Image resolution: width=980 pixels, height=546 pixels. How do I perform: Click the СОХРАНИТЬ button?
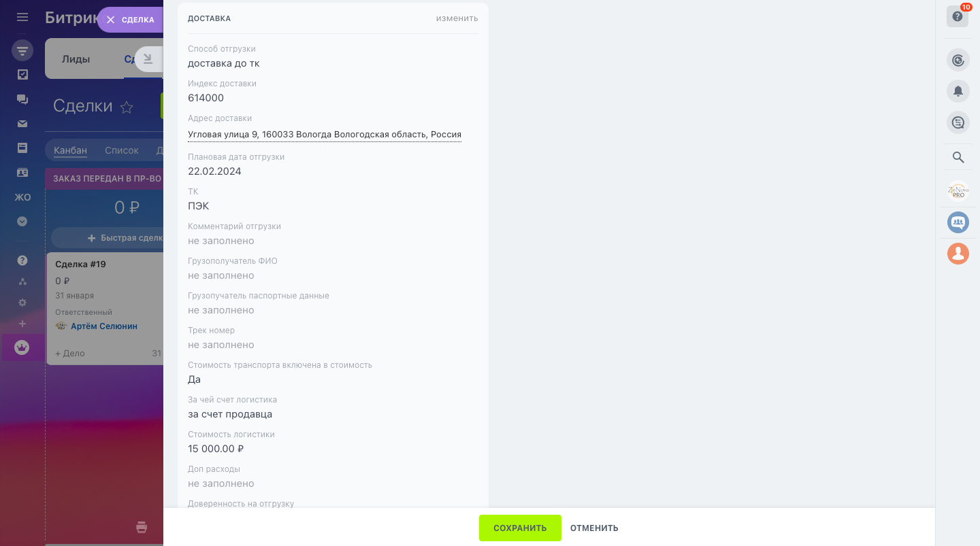coord(520,528)
